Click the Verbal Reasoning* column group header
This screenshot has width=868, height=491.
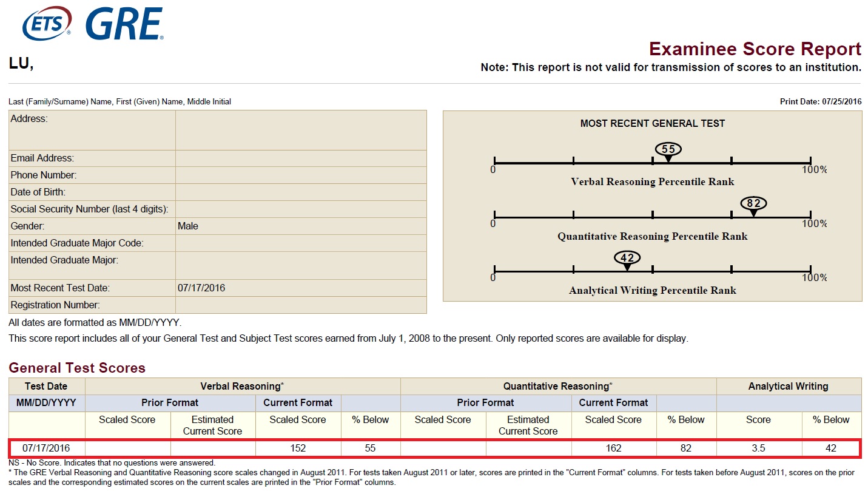(x=243, y=387)
